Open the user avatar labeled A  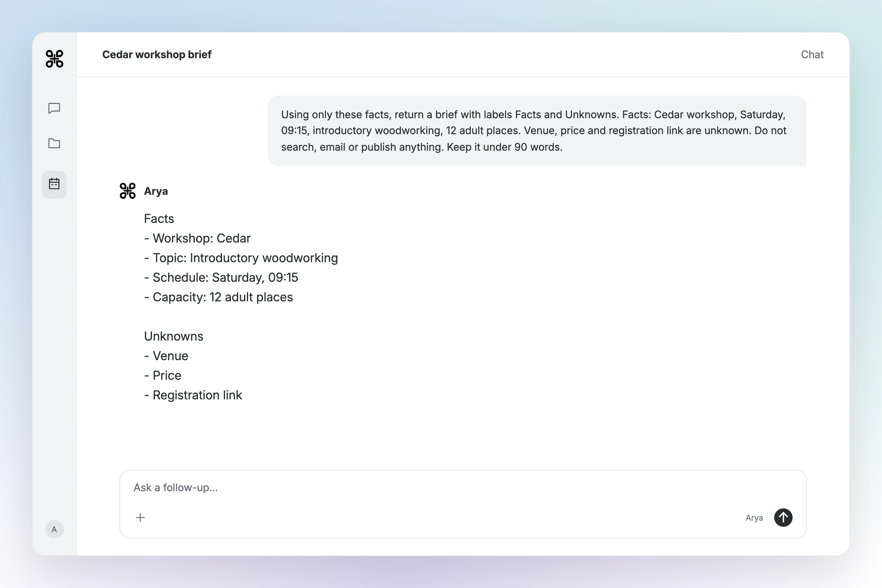point(55,529)
